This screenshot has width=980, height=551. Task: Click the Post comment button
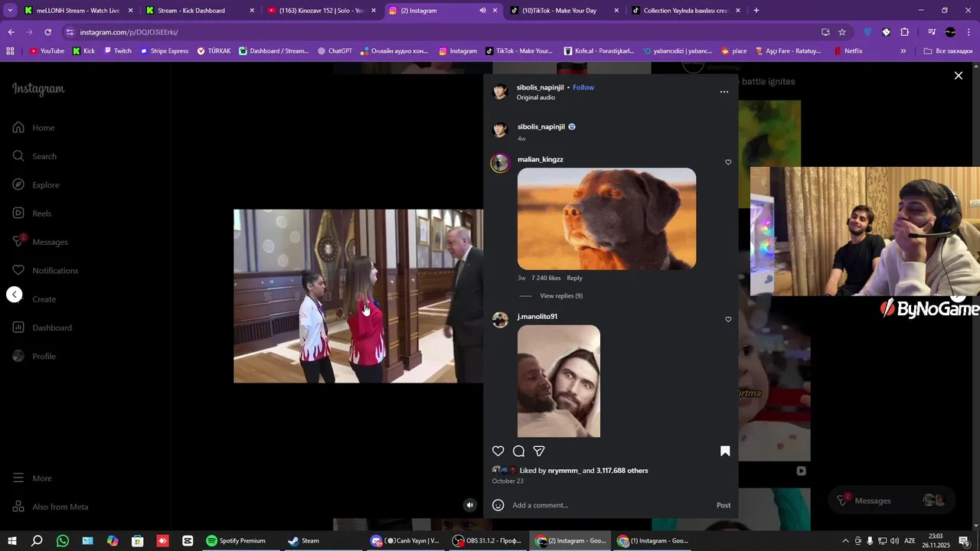click(x=724, y=505)
